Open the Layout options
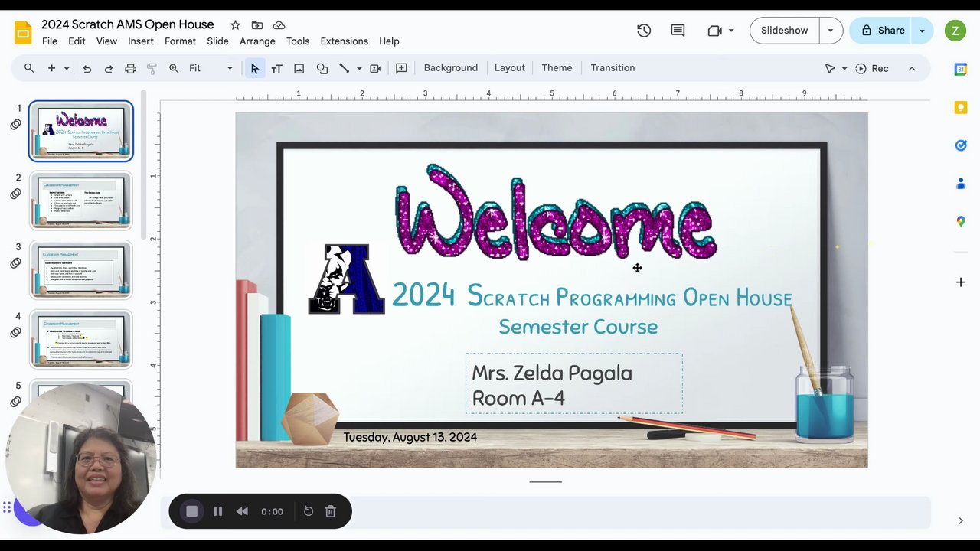Screen dimensions: 980x551 pos(509,68)
